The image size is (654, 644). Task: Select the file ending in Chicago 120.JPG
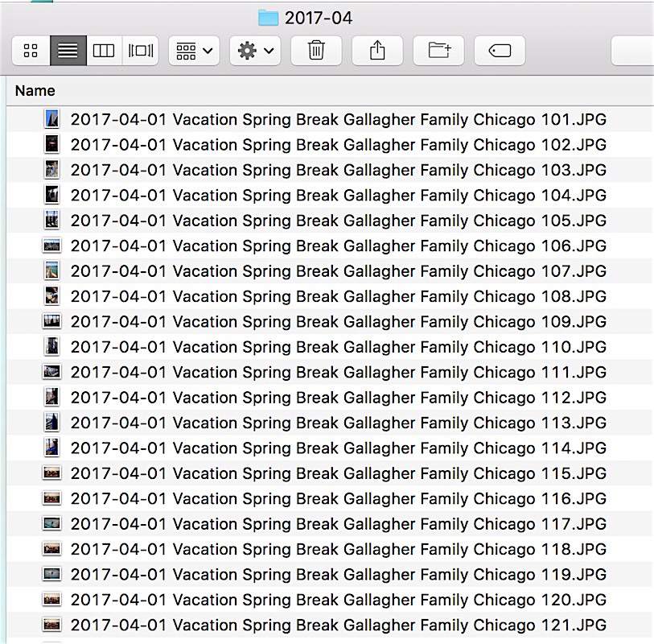(330, 600)
